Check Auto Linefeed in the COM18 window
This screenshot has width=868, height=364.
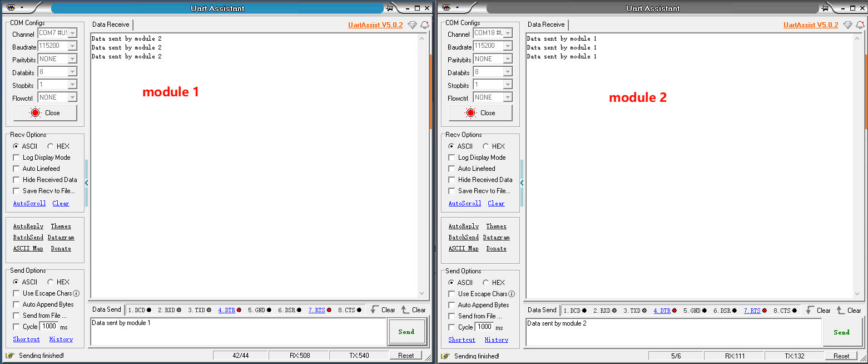pos(452,169)
